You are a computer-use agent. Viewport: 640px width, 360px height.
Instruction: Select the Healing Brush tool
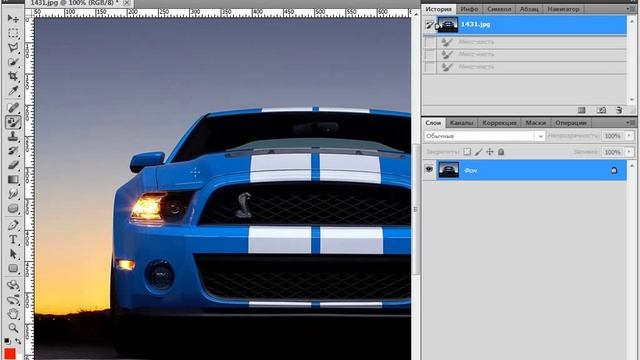pyautogui.click(x=13, y=107)
